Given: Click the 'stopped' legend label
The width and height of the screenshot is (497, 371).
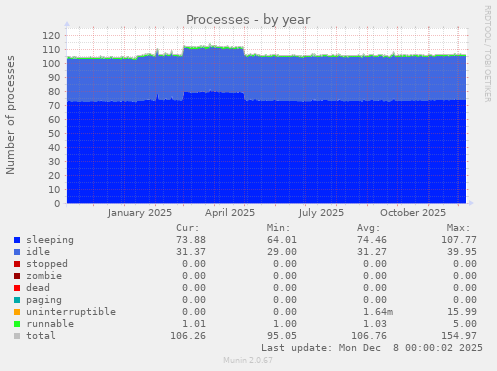Looking at the screenshot, I should tap(47, 264).
